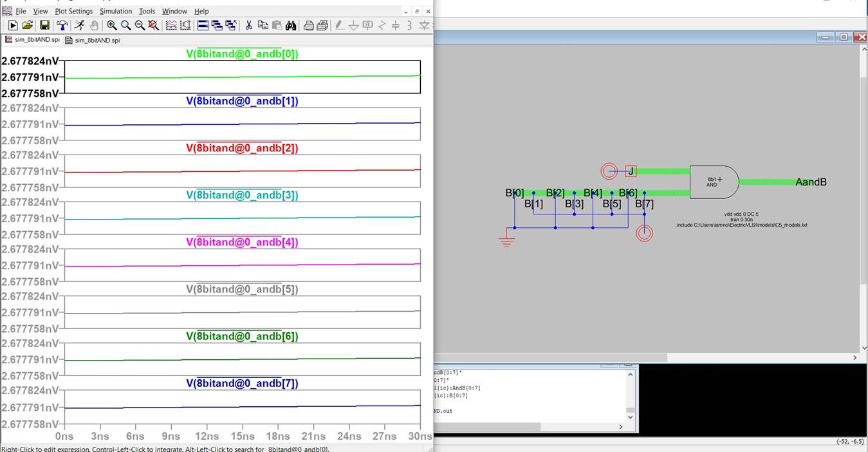The image size is (868, 452).
Task: Click the 15ns time axis label
Action: pos(242,436)
